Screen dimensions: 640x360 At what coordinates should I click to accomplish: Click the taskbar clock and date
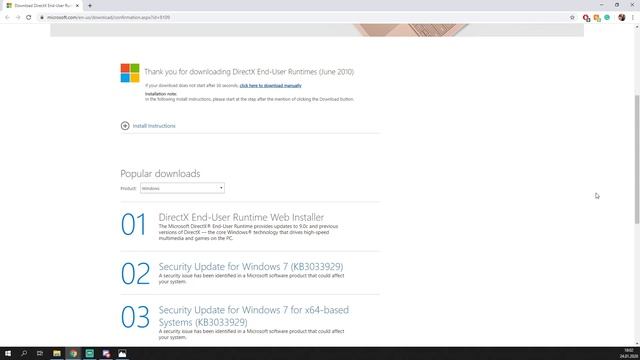629,353
